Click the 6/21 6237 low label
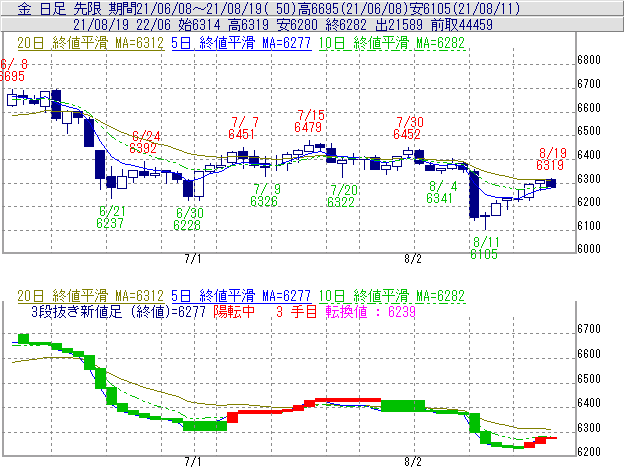 tap(111, 217)
